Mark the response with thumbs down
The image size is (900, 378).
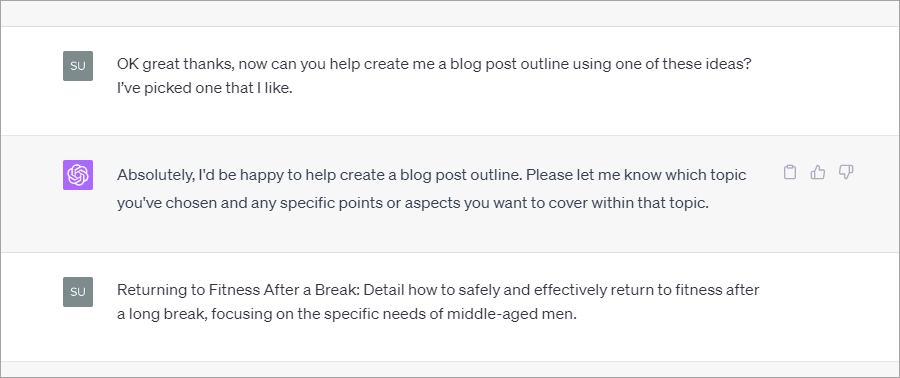846,172
